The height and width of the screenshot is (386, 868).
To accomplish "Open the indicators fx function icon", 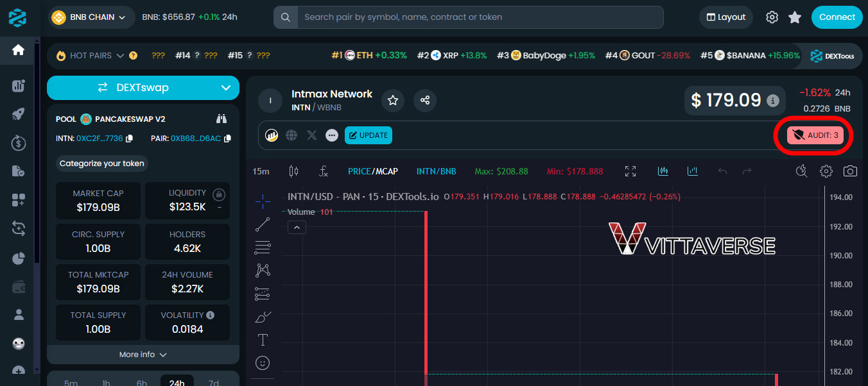I will coord(323,171).
